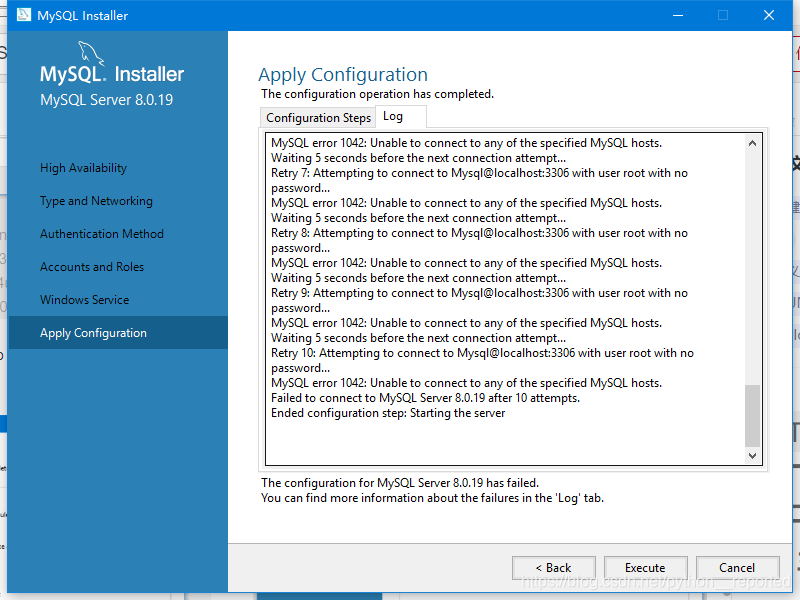
Task: Click the 'Retry 7: Attempting to connect' log line
Action: tap(480, 181)
